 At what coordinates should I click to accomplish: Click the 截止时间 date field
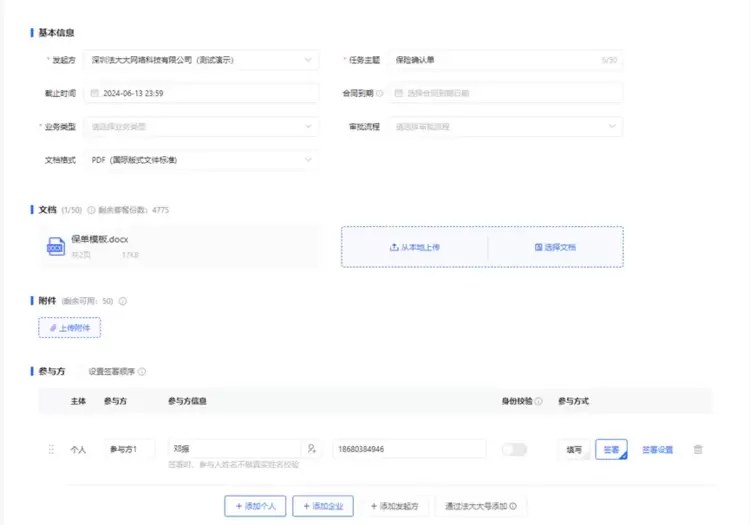pos(200,93)
